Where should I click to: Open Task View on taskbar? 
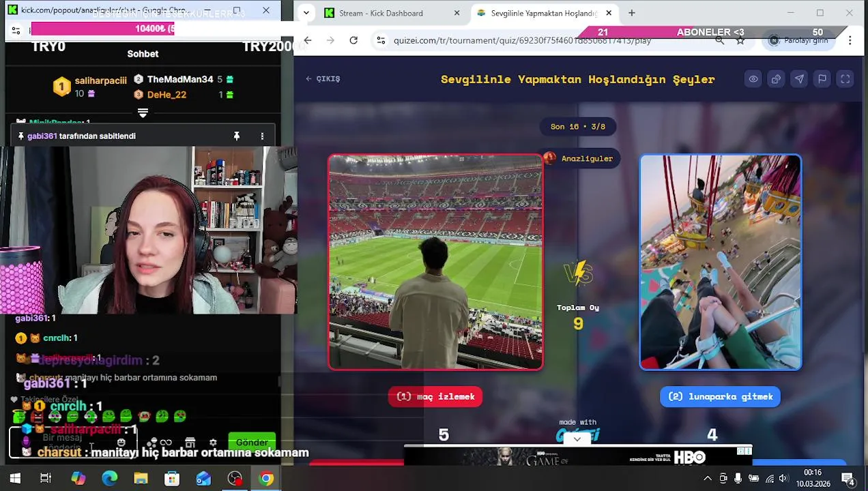coord(46,479)
